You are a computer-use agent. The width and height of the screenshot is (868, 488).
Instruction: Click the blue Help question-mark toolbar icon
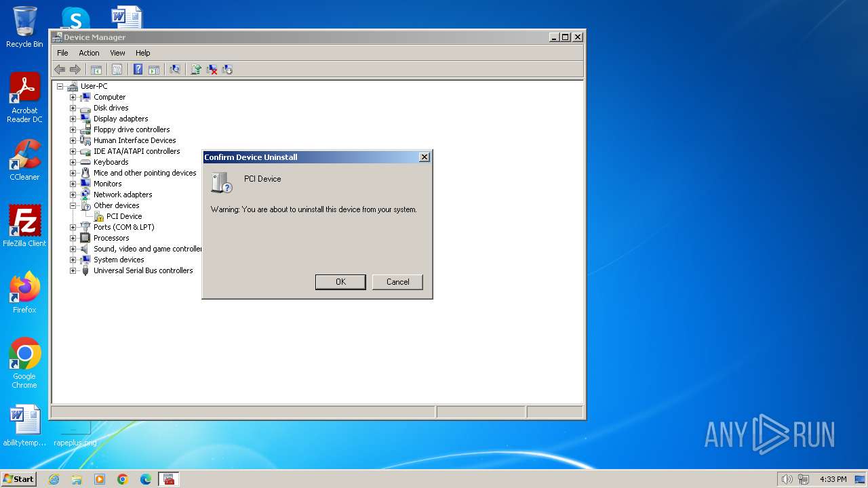[x=138, y=69]
